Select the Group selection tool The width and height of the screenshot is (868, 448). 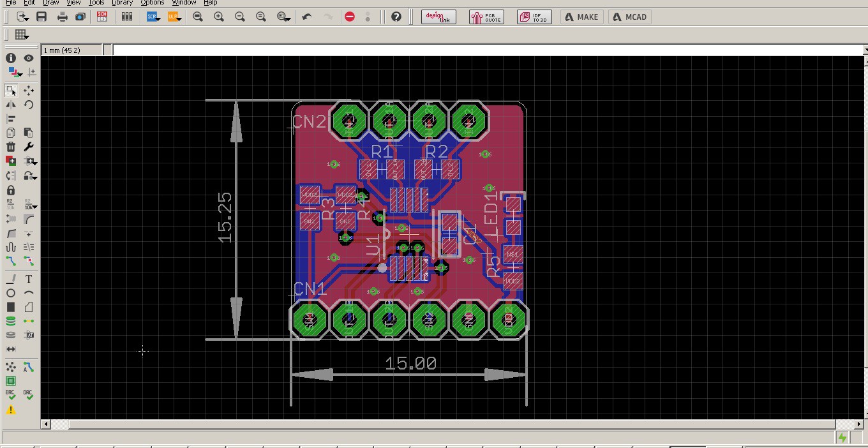click(11, 91)
